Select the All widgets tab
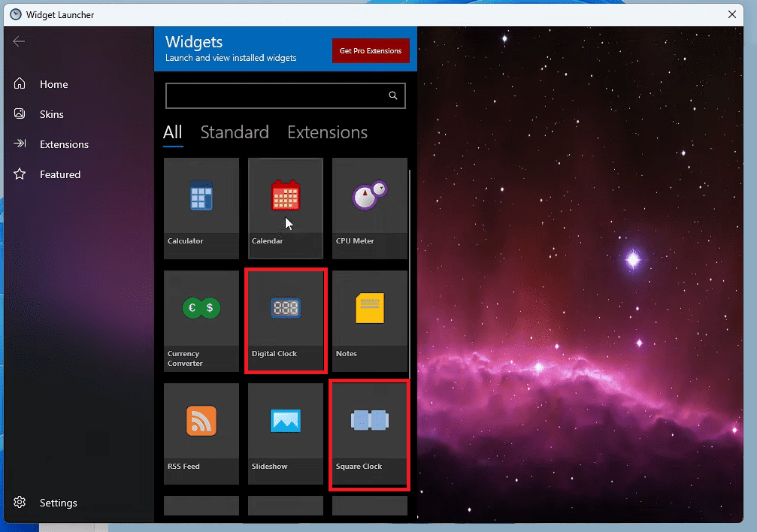This screenshot has width=757, height=532. (173, 132)
